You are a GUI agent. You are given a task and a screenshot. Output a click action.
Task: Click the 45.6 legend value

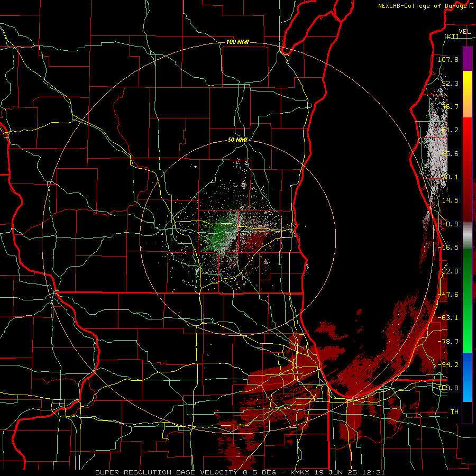point(450,153)
